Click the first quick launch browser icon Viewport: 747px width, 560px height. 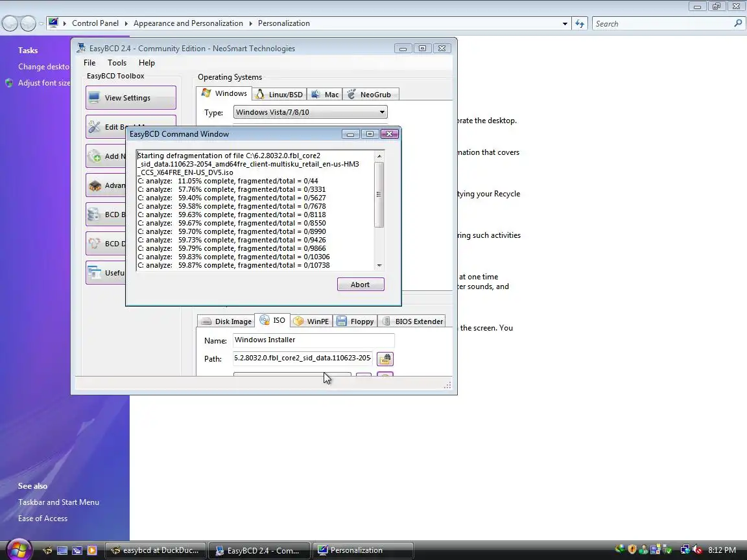47,550
